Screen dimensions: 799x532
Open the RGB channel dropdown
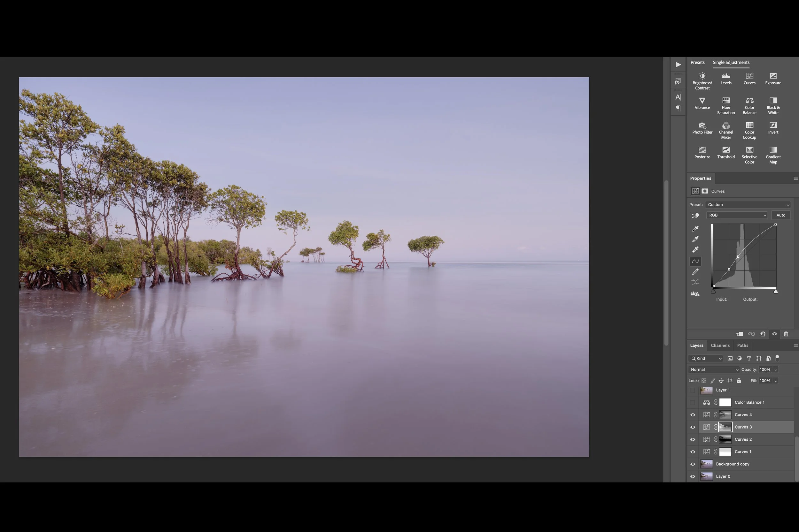(737, 215)
